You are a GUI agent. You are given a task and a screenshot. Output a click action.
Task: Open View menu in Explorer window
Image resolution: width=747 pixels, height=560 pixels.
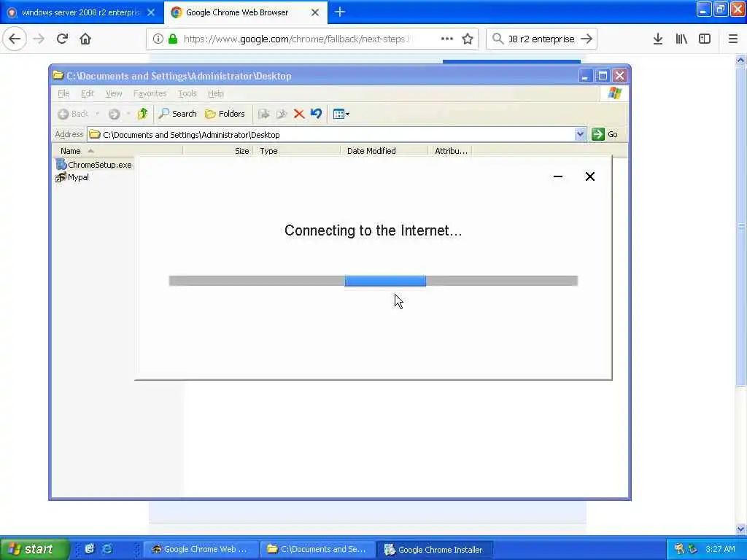[x=113, y=94]
